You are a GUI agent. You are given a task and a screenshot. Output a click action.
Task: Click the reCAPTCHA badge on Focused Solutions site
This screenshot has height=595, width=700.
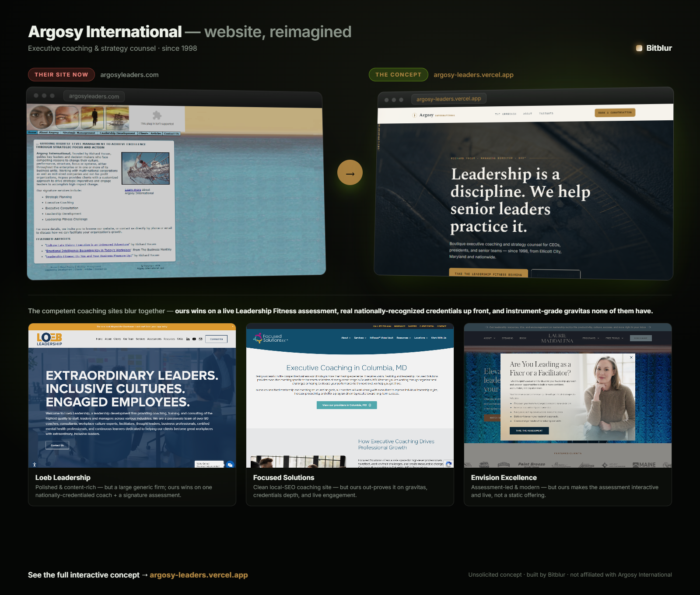pos(448,464)
